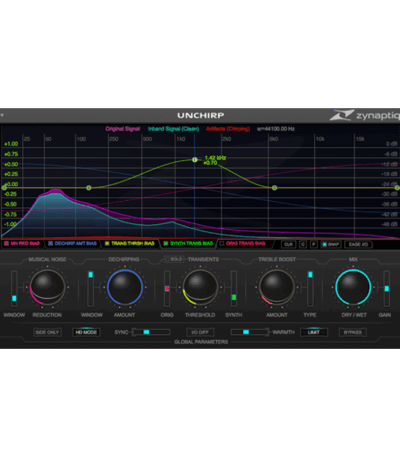Toggle the TRANS THRSH BIAS checkbox
The width and height of the screenshot is (400, 457).
(107, 244)
